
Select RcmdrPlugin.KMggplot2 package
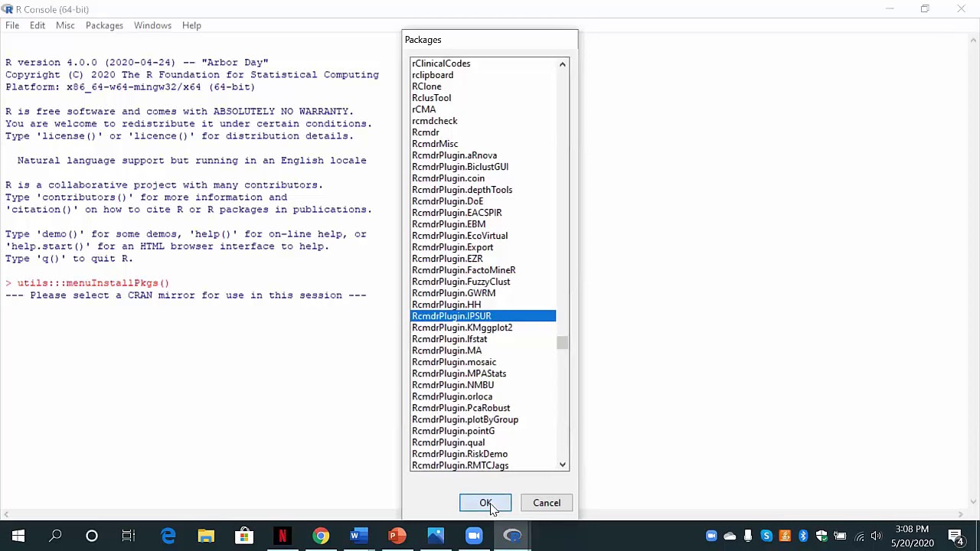pyautogui.click(x=483, y=328)
